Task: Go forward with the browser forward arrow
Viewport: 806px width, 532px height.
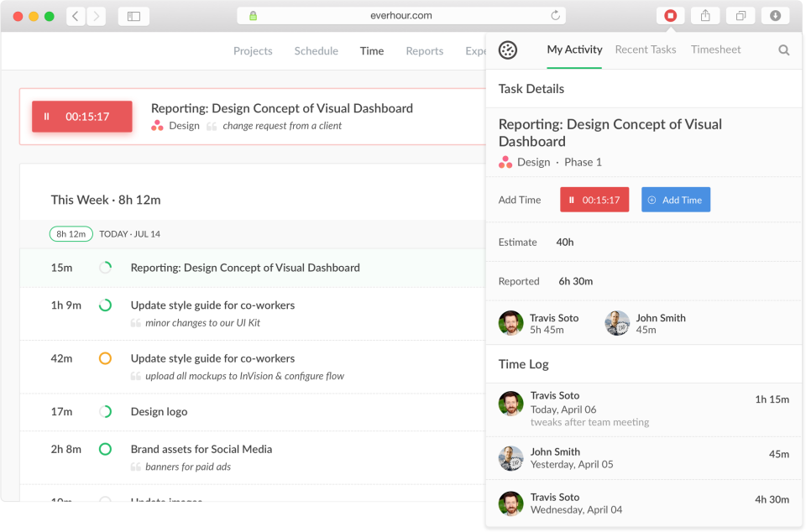Action: click(x=96, y=16)
